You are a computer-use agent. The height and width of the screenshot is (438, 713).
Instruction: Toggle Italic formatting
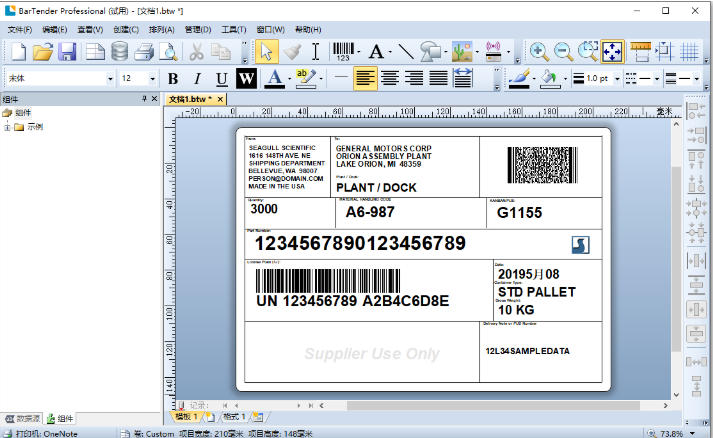(x=197, y=78)
